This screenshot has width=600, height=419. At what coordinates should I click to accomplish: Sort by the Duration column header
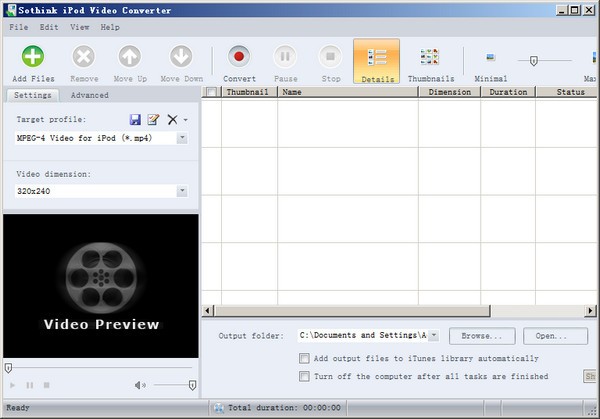508,92
